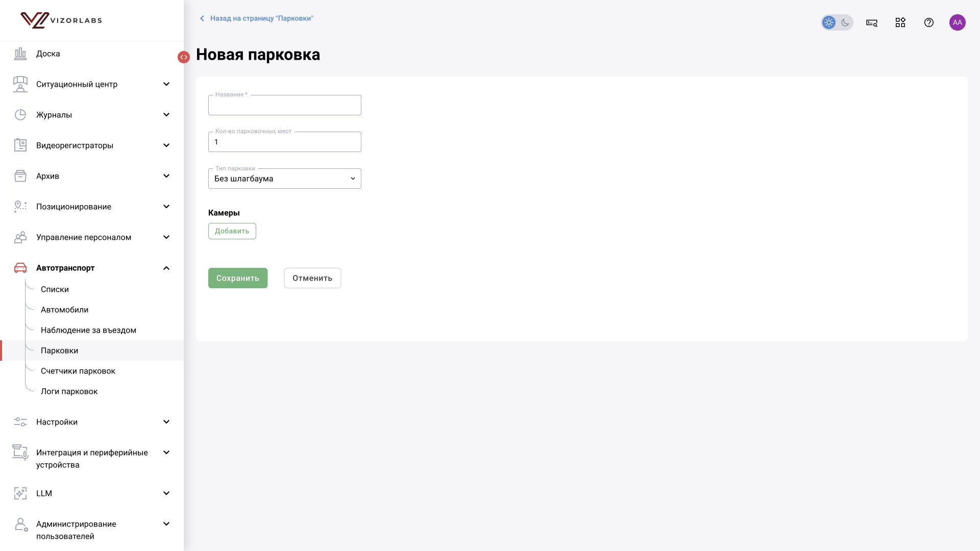Image resolution: width=980 pixels, height=551 pixels.
Task: Click the Добавить camera button
Action: click(232, 231)
